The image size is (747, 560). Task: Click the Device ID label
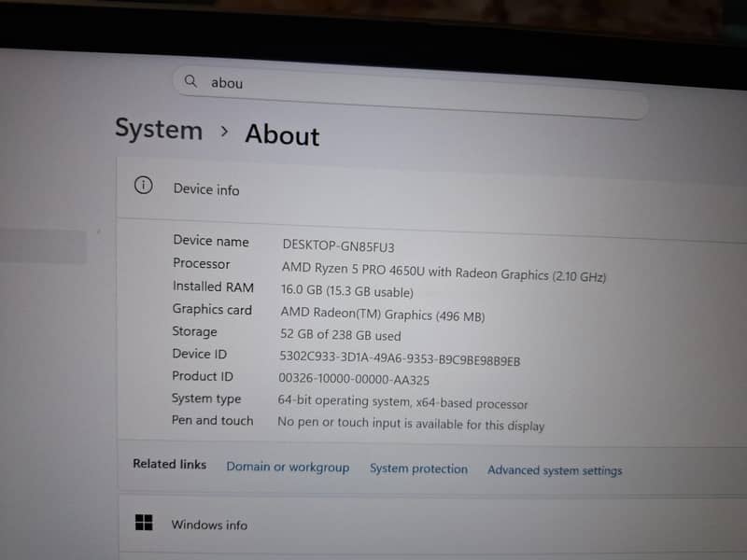[199, 354]
